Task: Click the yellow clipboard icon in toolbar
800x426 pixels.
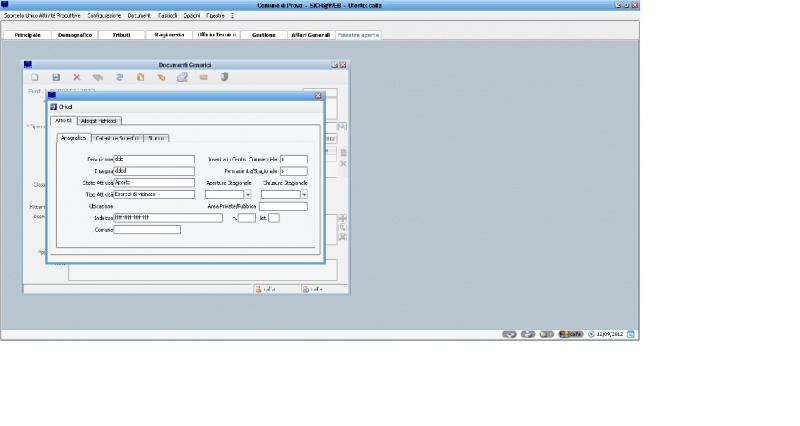Action: (140, 78)
